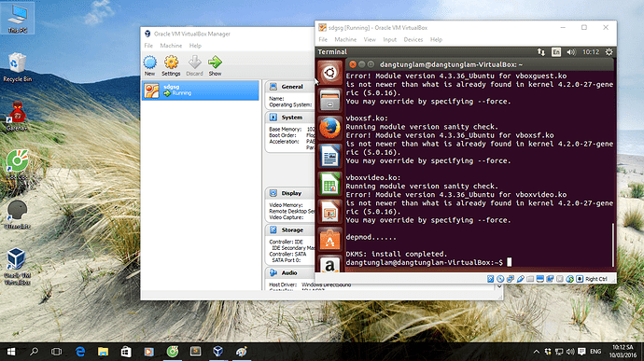Viewport: 644px width, 361px height.
Task: Open Audio section header in details pane
Action: coord(289,272)
